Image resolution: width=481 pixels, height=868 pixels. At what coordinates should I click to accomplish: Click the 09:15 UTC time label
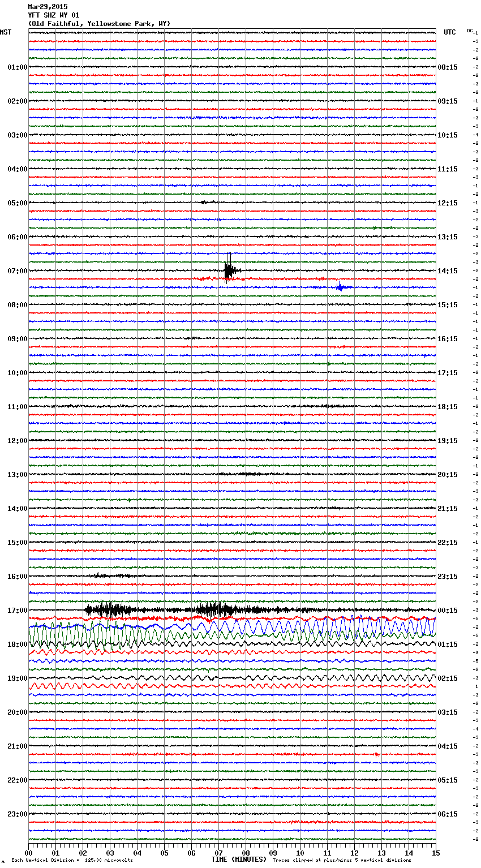(448, 101)
